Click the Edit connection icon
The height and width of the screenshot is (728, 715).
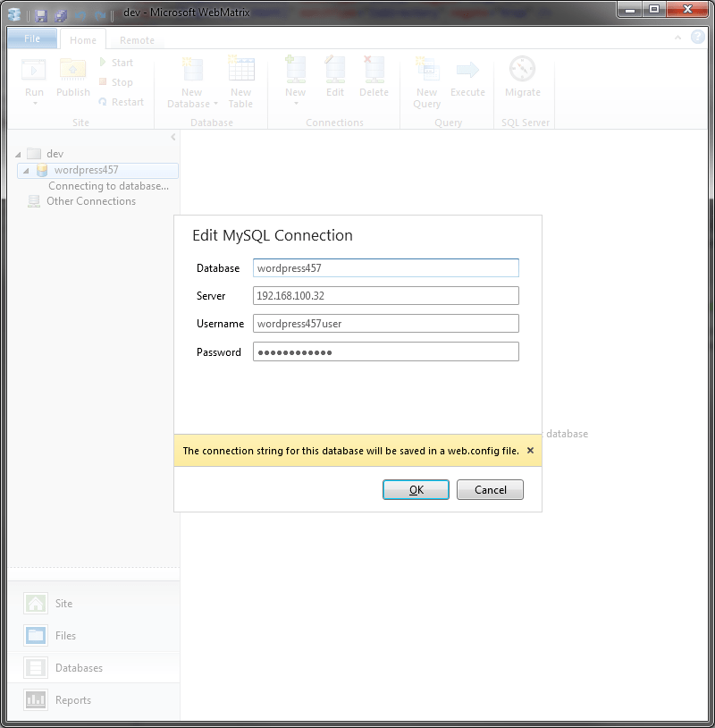click(x=334, y=69)
